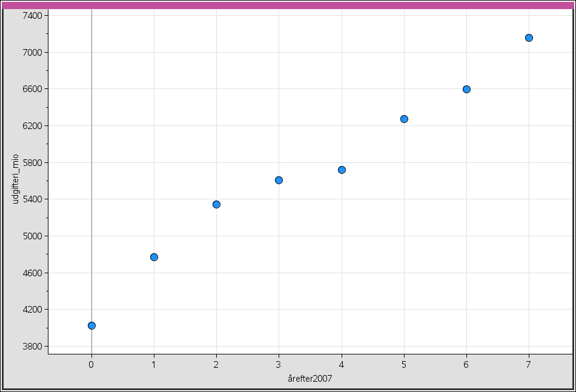Select the data point at x=0
This screenshot has height=392, width=576.
coord(91,325)
